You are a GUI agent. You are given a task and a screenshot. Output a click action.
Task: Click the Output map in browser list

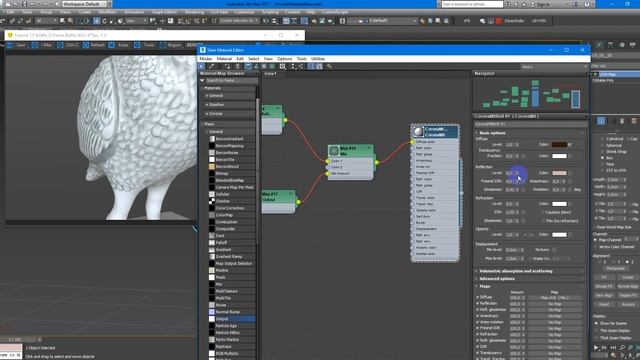point(232,319)
